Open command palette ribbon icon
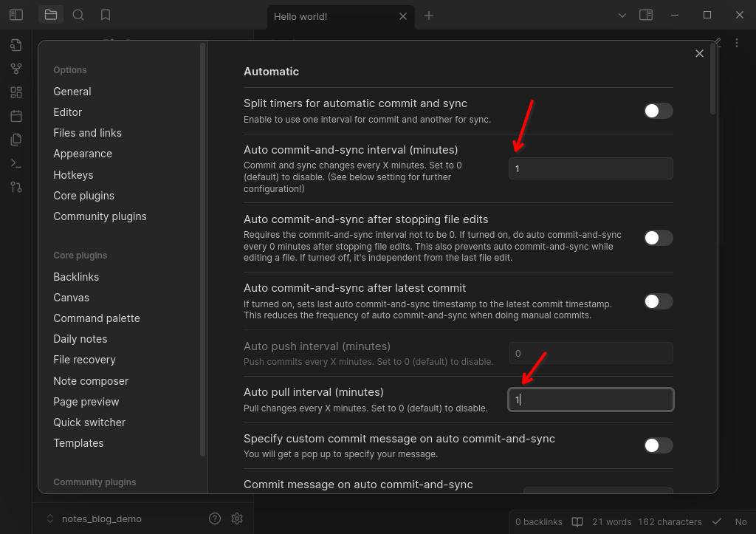756x534 pixels. coord(16,163)
